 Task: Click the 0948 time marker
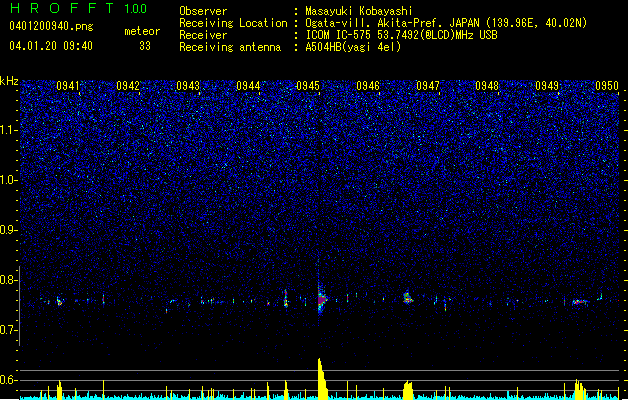click(x=487, y=86)
